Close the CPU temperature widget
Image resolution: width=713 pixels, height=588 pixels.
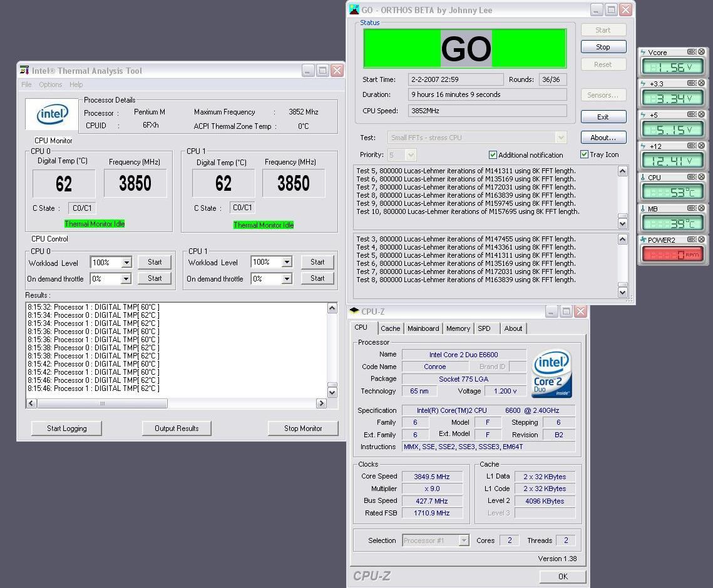point(702,177)
